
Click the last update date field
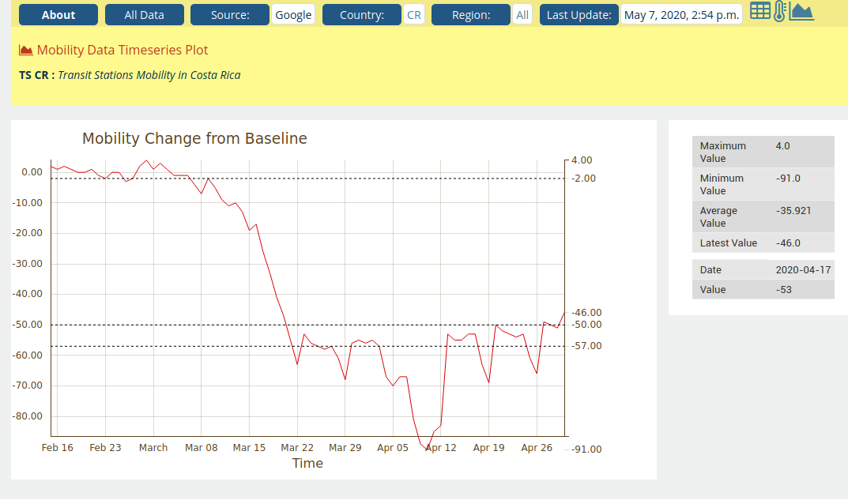(681, 15)
